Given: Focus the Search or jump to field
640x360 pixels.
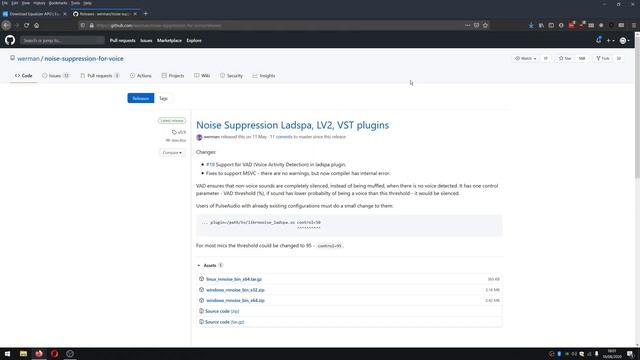Looking at the screenshot, I should pos(62,40).
